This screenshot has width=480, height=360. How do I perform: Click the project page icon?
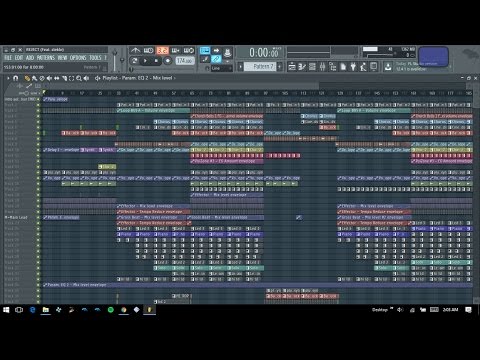point(343,67)
